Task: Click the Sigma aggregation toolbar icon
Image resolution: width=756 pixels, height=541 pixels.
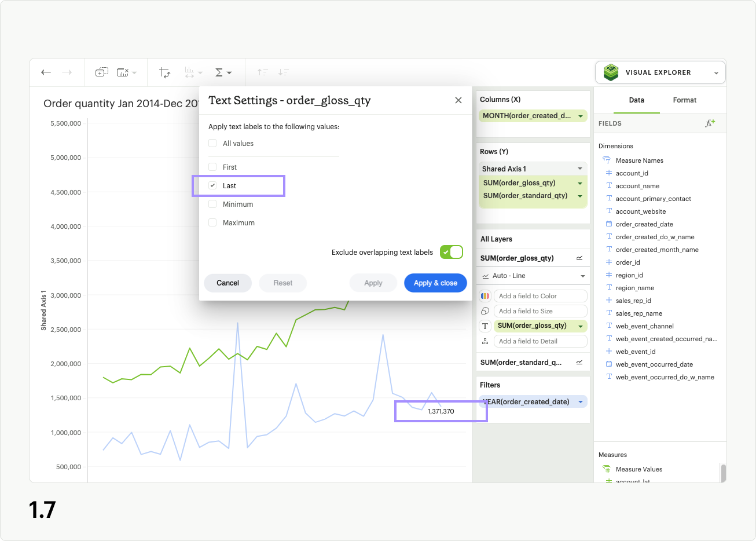Action: pos(220,72)
